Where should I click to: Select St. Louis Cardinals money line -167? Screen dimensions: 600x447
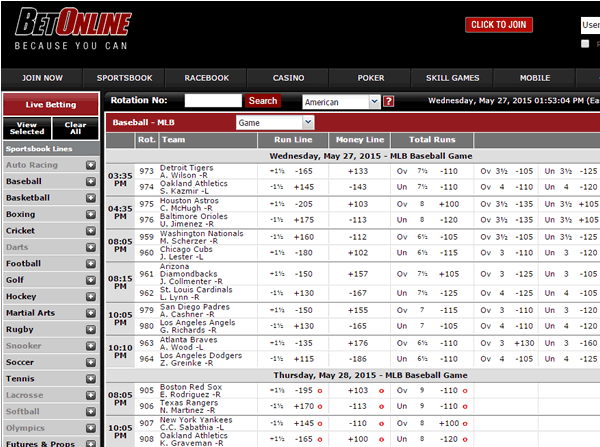click(358, 293)
